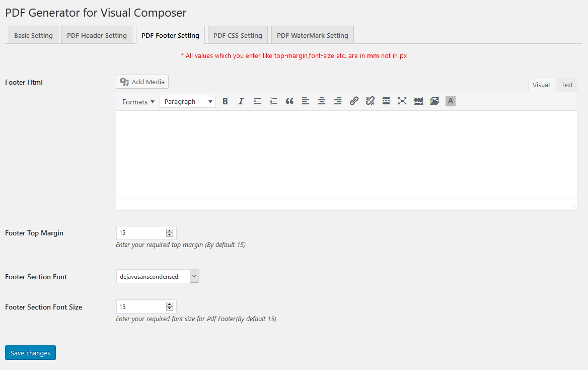Open the Footer Section Font dropdown
588x370 pixels.
coord(157,276)
